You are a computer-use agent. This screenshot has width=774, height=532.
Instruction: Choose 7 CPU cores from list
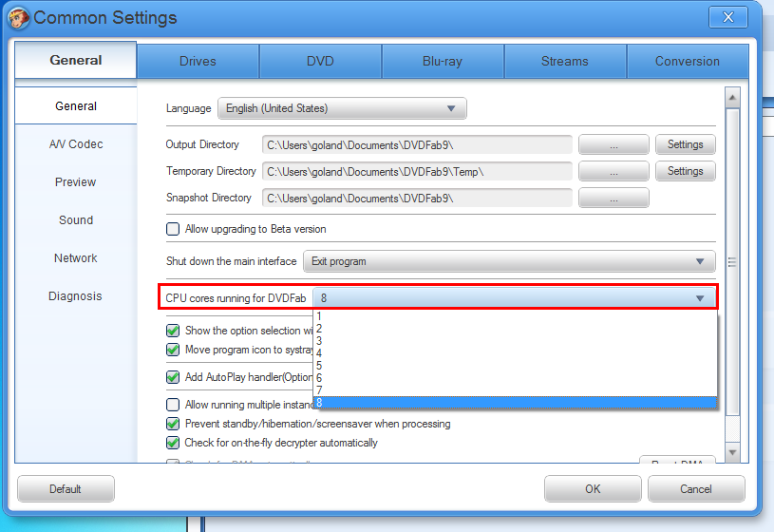tap(515, 390)
